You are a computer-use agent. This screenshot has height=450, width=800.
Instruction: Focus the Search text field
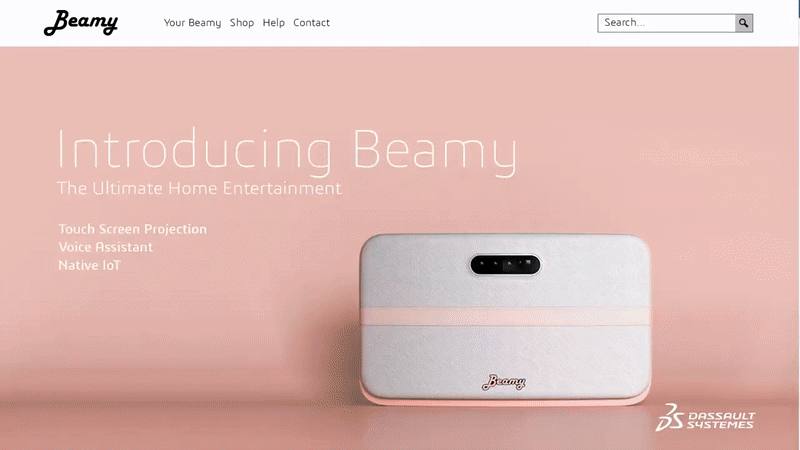tap(666, 23)
